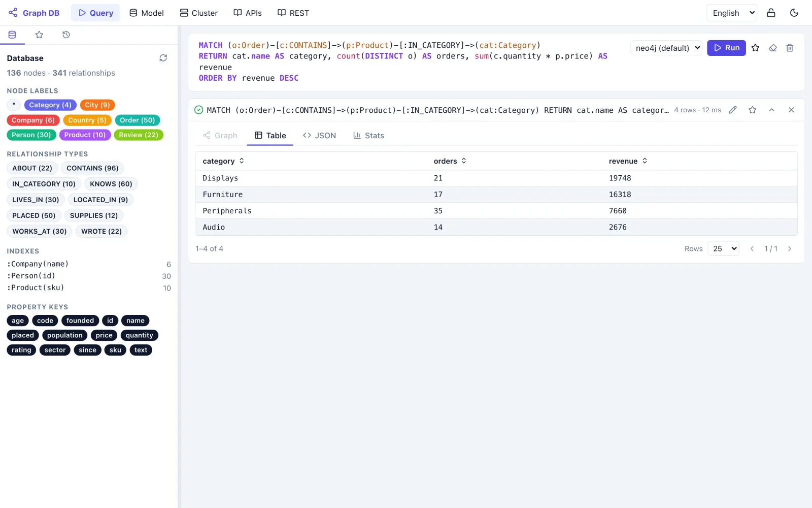Screen dimensions: 812x508
Task: Open the Cluster tab
Action: pos(199,13)
